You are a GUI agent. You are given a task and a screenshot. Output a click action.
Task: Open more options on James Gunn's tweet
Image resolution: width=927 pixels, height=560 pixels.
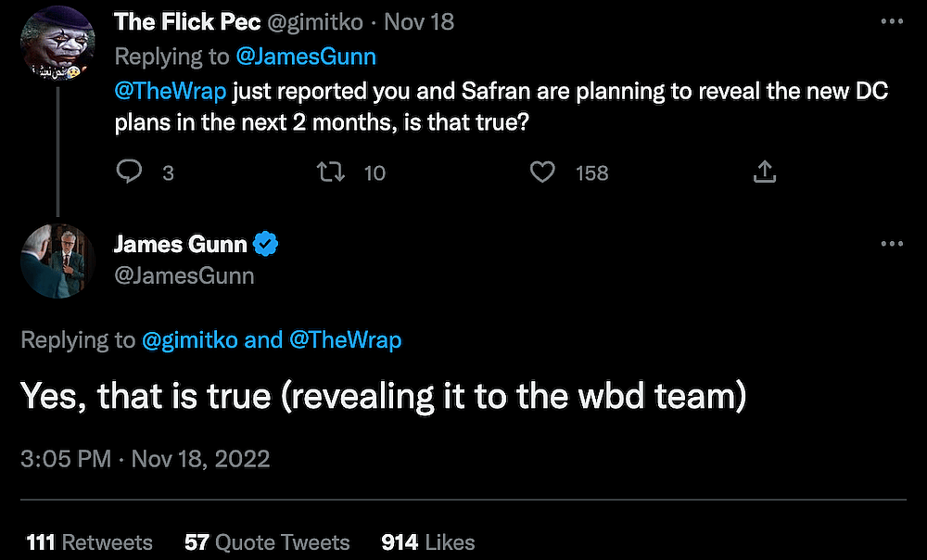coord(891,243)
